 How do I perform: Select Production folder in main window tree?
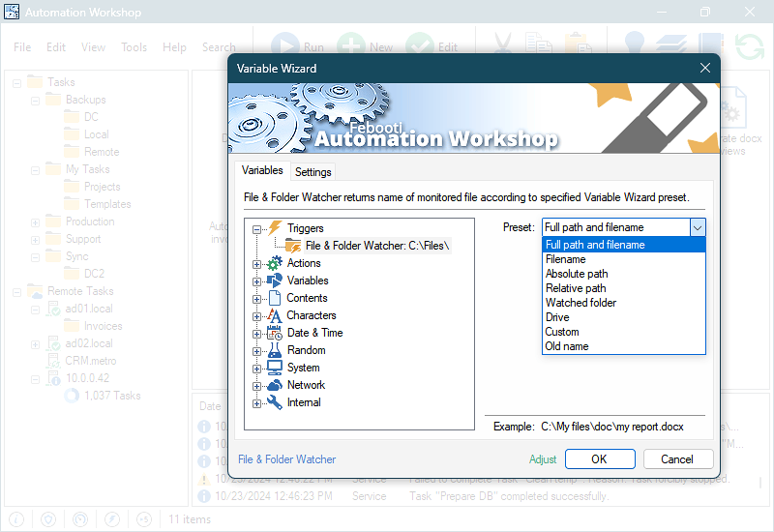pos(90,222)
